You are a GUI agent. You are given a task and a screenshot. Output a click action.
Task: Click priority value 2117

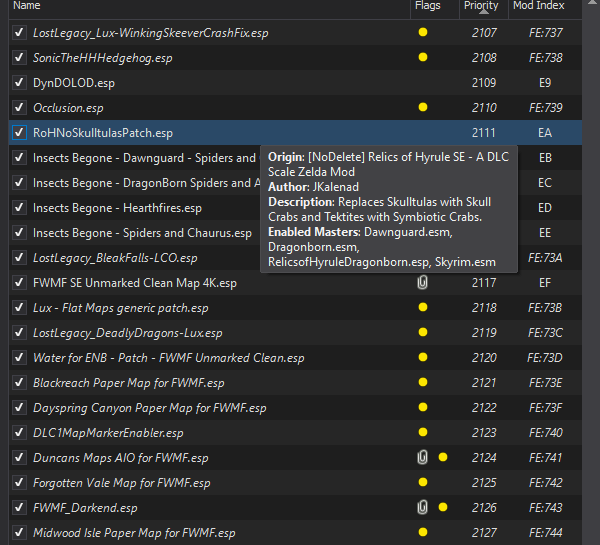(x=484, y=283)
